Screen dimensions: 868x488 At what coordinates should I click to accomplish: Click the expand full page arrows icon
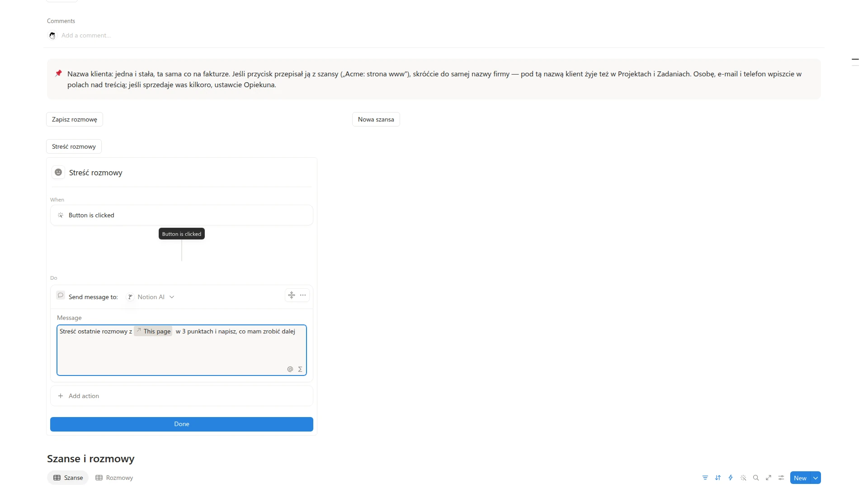point(769,478)
